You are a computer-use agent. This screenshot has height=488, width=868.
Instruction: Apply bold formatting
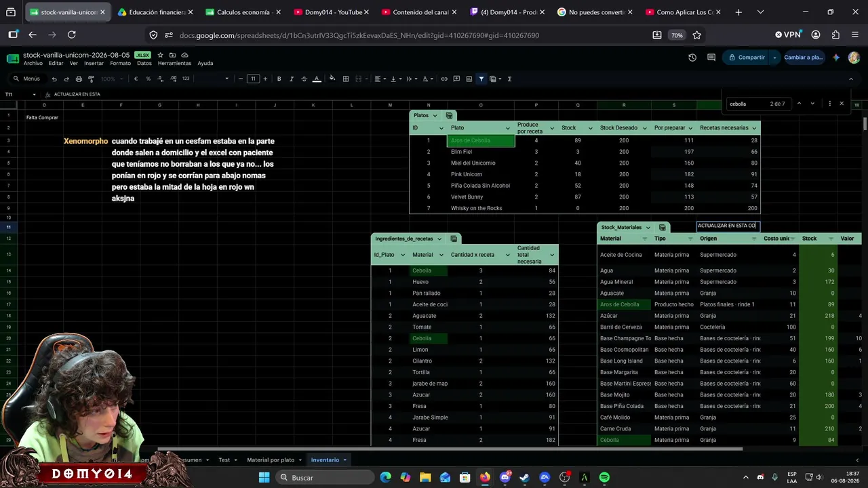(x=279, y=79)
